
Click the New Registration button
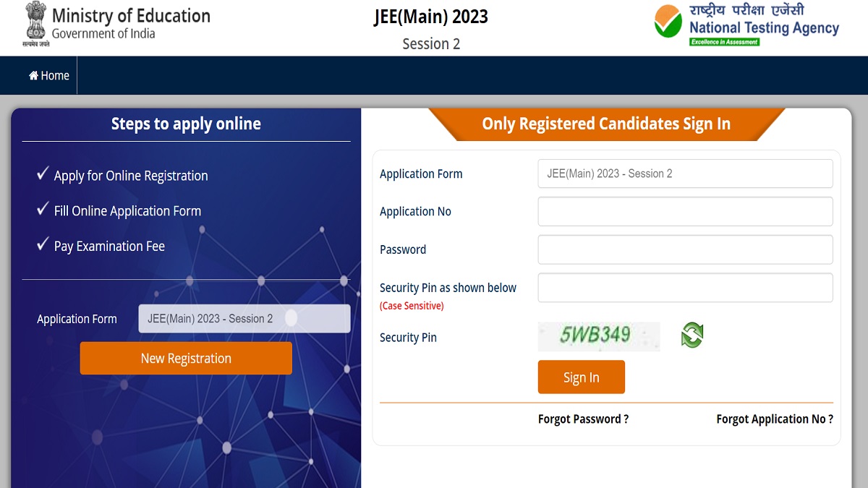[x=186, y=358]
